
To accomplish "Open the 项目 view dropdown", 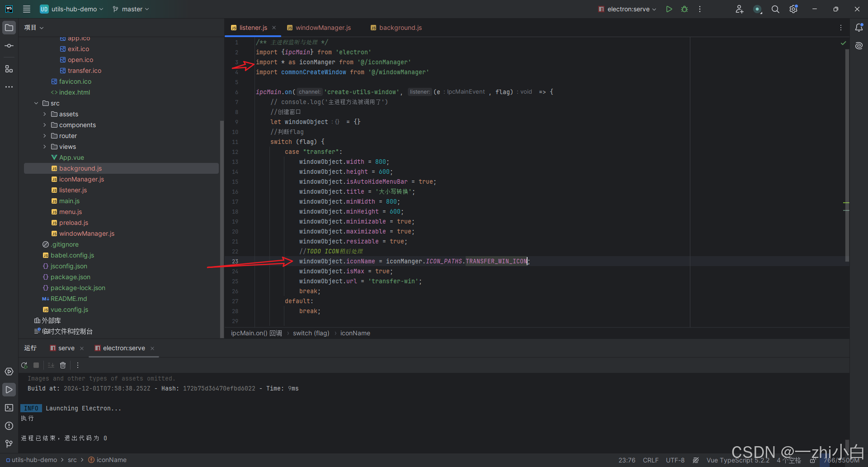I will coord(34,28).
